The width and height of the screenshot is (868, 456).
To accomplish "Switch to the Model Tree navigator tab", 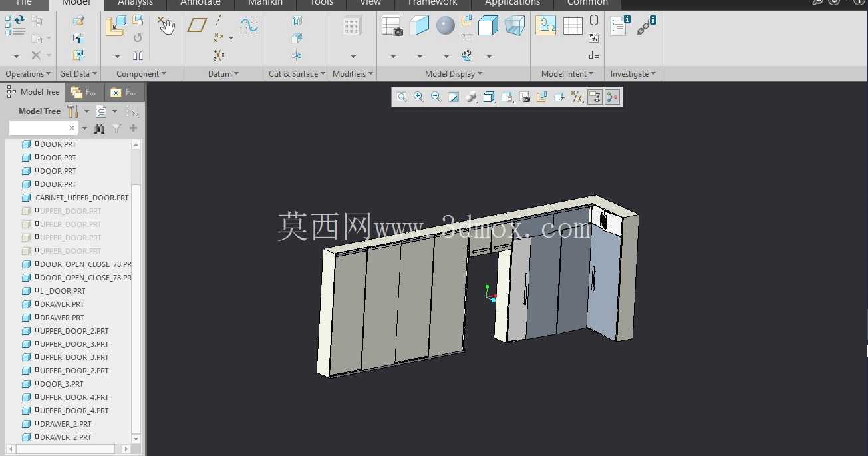I will click(x=33, y=92).
